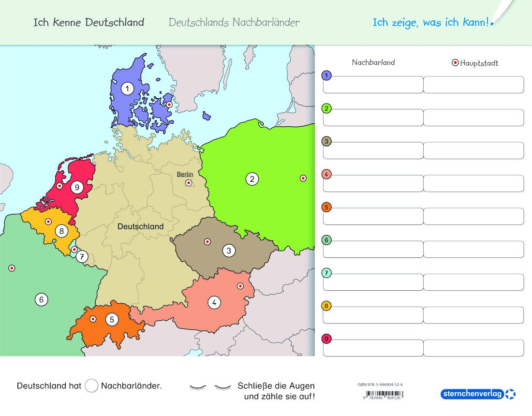Viewport: 532px width, 416px height.
Task: Click the sternchenverlag logo
Action: (x=478, y=394)
